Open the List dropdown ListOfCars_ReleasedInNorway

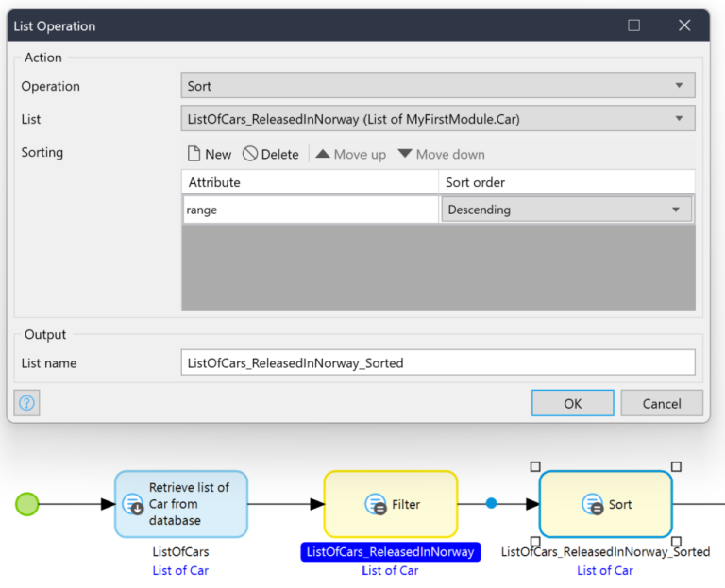(438, 119)
